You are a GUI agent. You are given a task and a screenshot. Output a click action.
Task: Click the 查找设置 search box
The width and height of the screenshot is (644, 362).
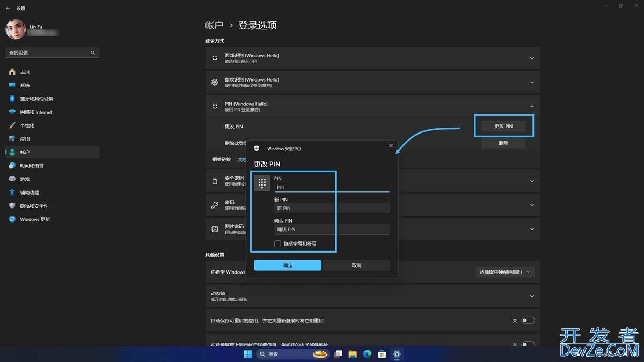[53, 53]
